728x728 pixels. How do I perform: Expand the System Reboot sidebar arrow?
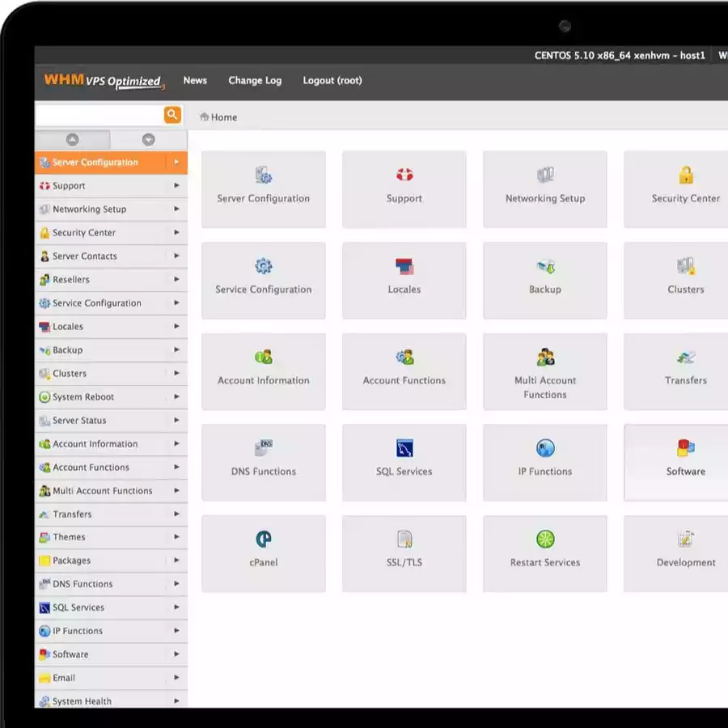click(x=176, y=396)
